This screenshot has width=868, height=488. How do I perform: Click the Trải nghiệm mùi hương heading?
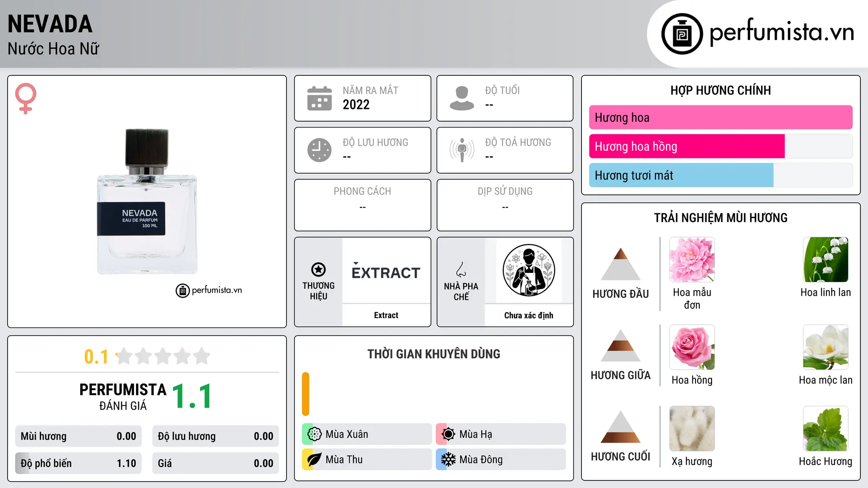721,218
